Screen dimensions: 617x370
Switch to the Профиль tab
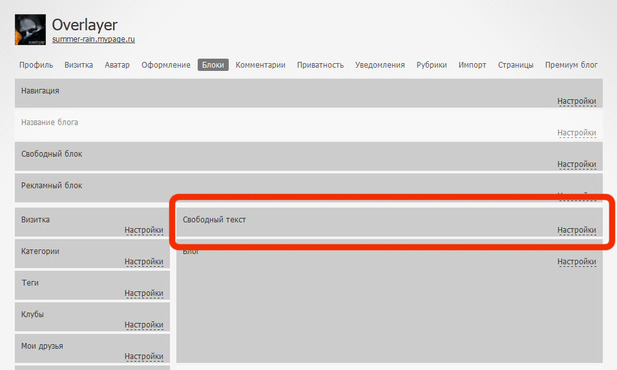tap(36, 65)
